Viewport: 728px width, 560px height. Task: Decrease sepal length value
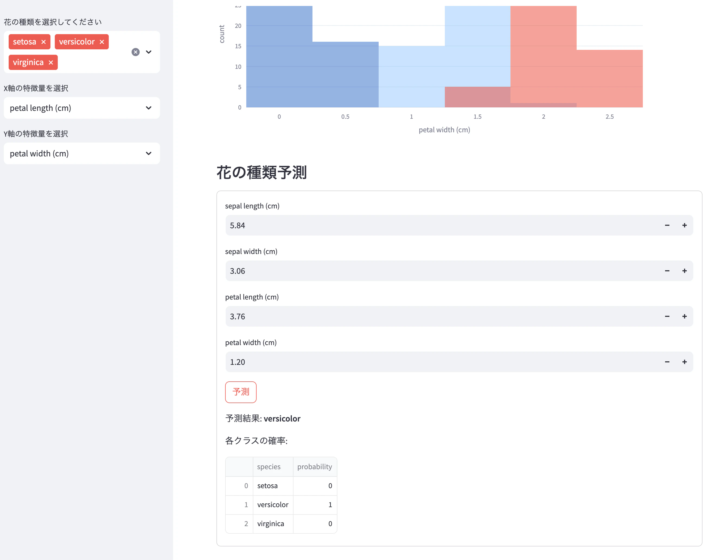coord(667,226)
